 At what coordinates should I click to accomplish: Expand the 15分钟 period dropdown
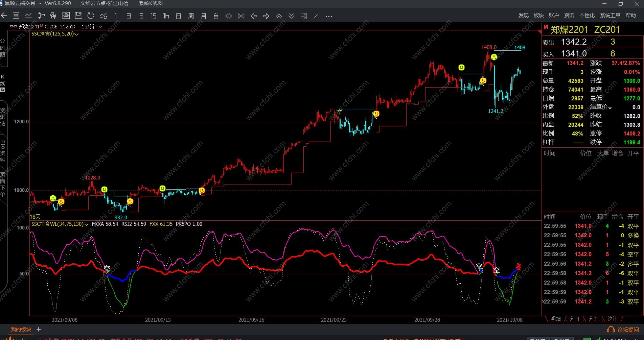click(92, 26)
